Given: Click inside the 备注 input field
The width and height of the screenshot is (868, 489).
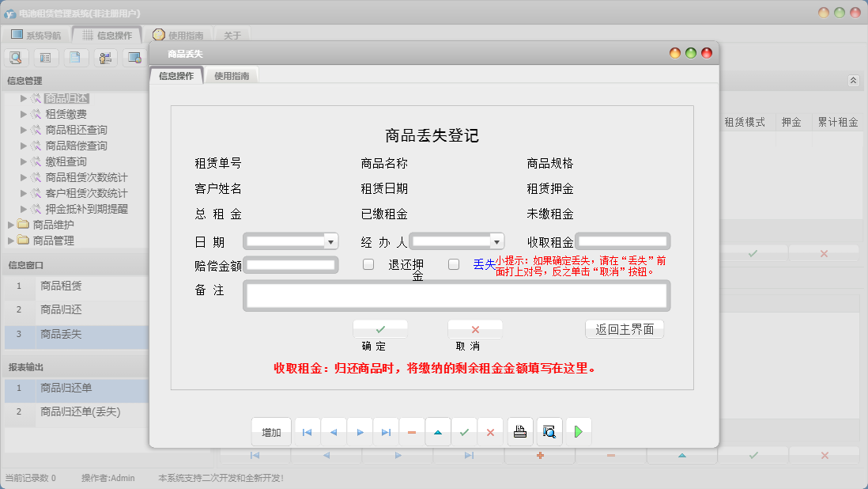Looking at the screenshot, I should [x=457, y=296].
